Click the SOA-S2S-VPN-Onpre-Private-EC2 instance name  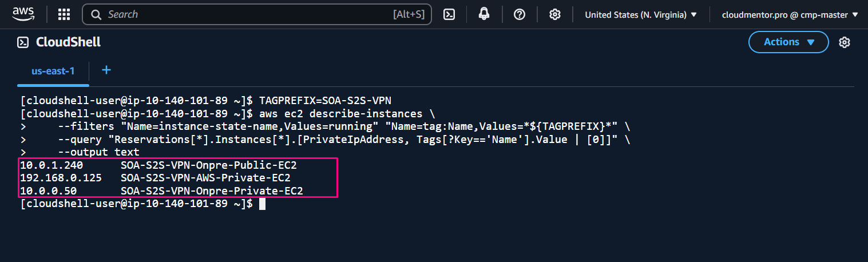[x=212, y=190]
